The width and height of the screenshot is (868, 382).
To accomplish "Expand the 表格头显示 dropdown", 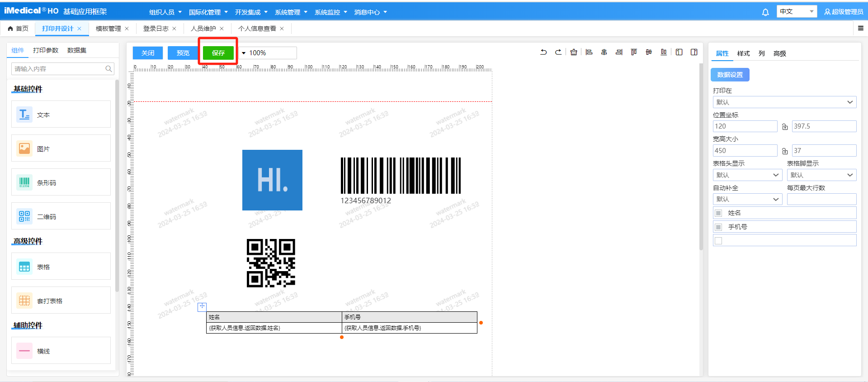I will pyautogui.click(x=747, y=175).
